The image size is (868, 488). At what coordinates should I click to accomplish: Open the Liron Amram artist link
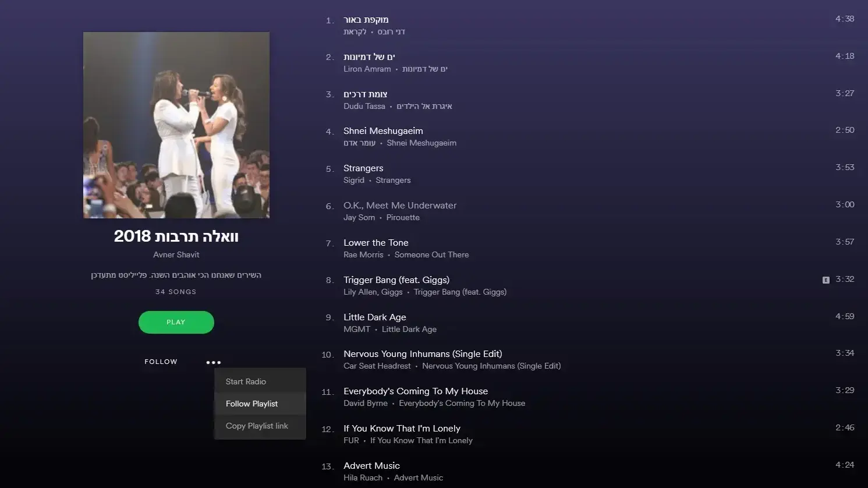(367, 69)
